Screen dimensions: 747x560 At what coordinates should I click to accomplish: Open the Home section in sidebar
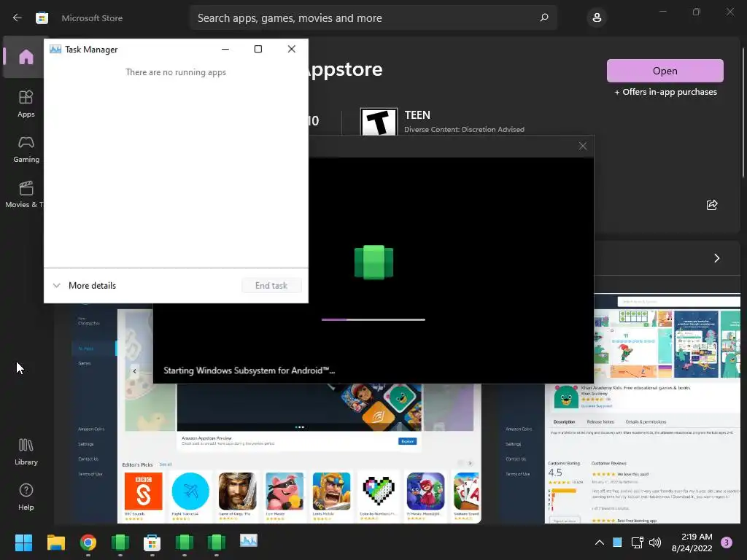[26, 57]
